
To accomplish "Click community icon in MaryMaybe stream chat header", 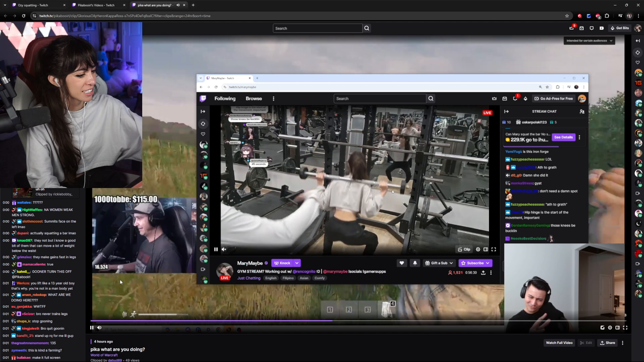I will point(582,111).
